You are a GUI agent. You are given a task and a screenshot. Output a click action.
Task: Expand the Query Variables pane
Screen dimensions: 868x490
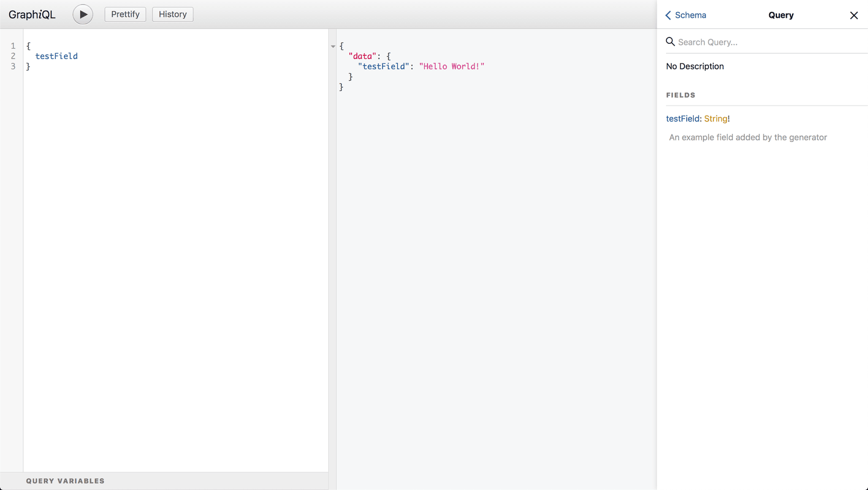click(x=65, y=481)
